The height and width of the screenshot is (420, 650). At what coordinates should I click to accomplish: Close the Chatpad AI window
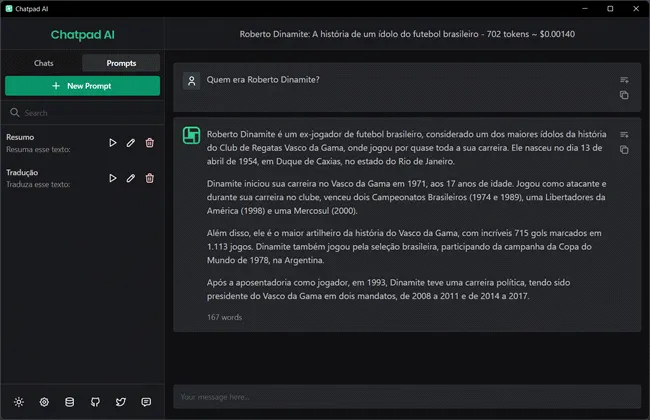tap(636, 9)
